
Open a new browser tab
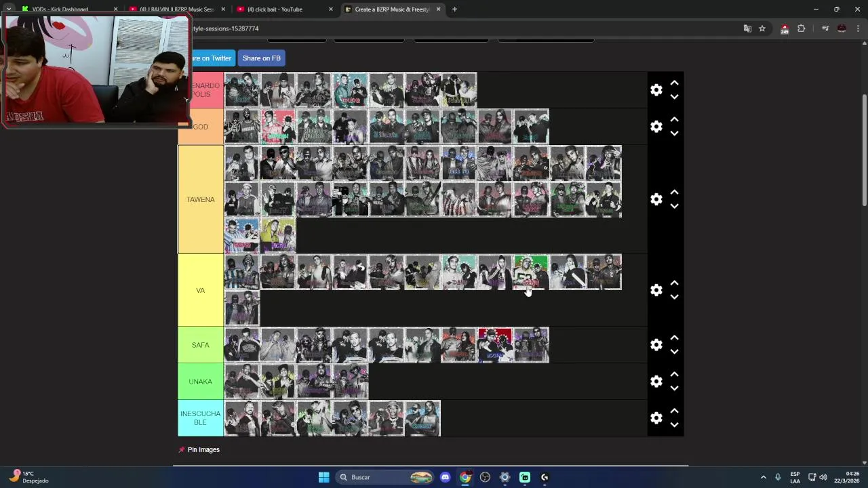tap(454, 9)
